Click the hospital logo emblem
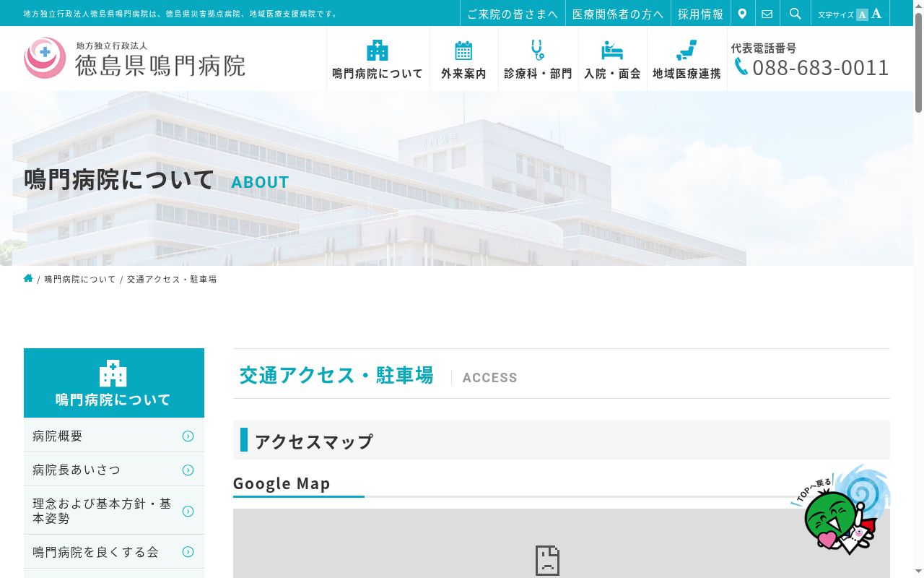924x578 pixels. (45, 58)
